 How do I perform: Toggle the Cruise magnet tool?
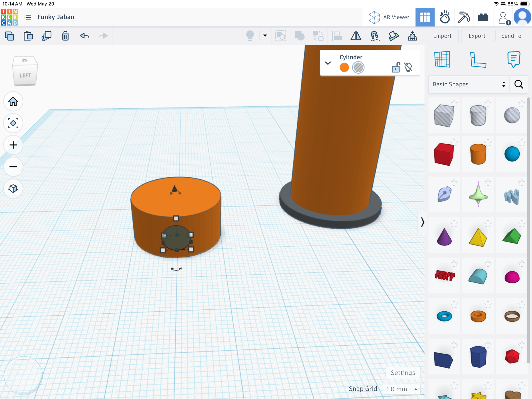pos(374,36)
